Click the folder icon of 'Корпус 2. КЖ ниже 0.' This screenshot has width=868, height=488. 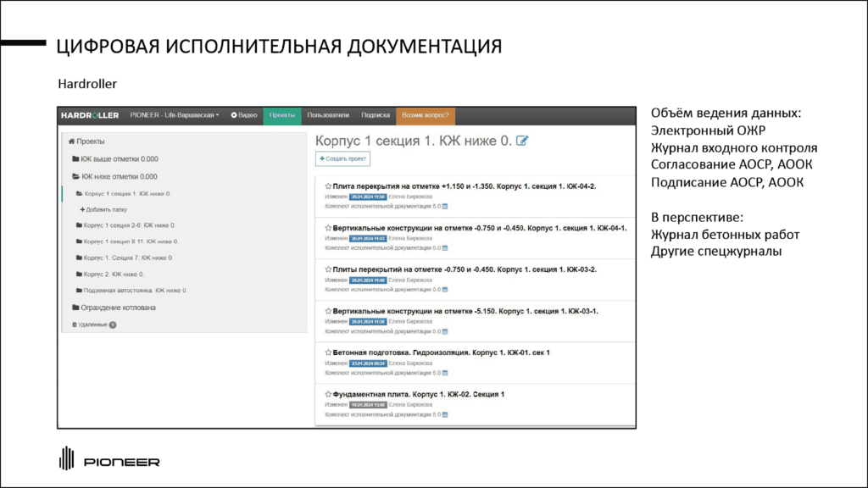[x=79, y=274]
